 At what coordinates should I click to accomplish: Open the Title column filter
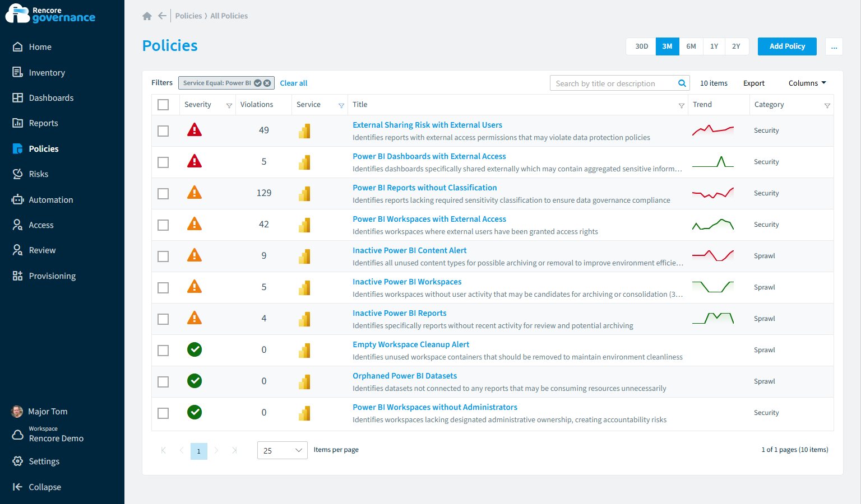click(682, 105)
